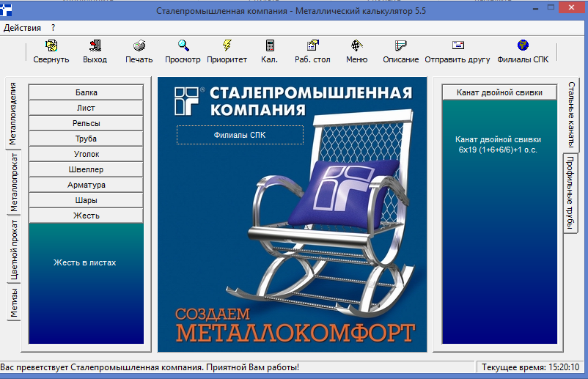Click the Свернуть (minimize to tray) toolbar icon
This screenshot has height=379, width=588.
coord(51,45)
